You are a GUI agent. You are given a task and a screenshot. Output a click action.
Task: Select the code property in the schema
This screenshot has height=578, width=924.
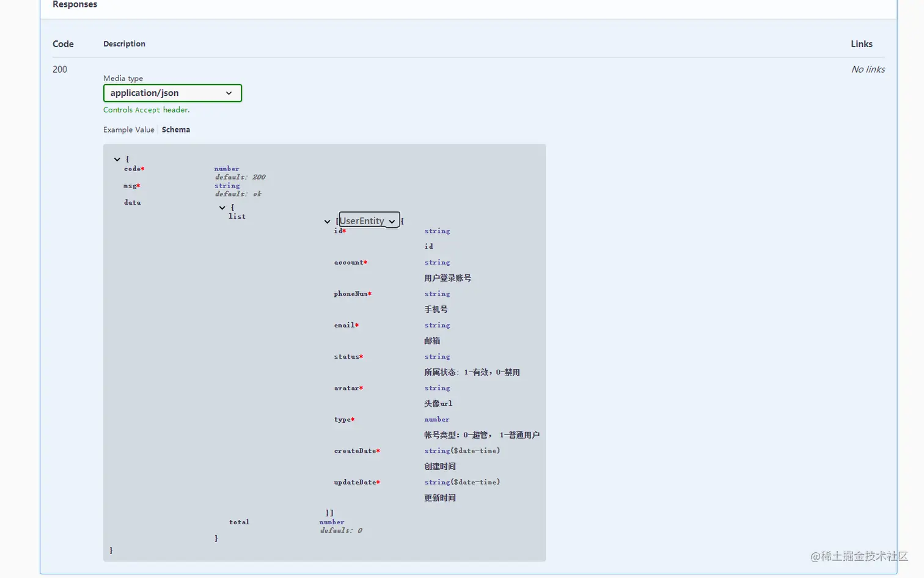133,169
